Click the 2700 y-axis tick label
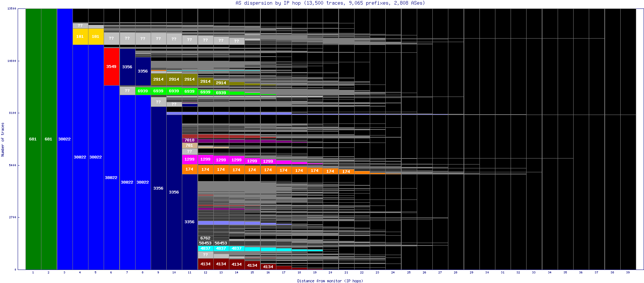The width and height of the screenshot is (644, 283). point(12,217)
